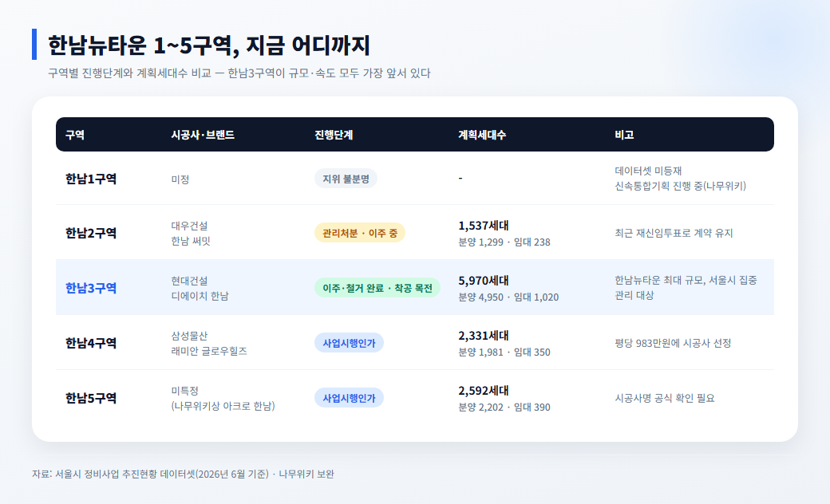Click the 사업시행인가 badge in 한남4구역 row
Image resolution: width=830 pixels, height=504 pixels.
pyautogui.click(x=349, y=343)
